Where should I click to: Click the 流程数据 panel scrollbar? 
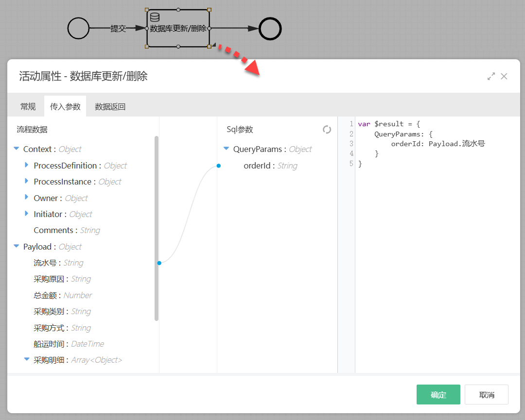[157, 228]
